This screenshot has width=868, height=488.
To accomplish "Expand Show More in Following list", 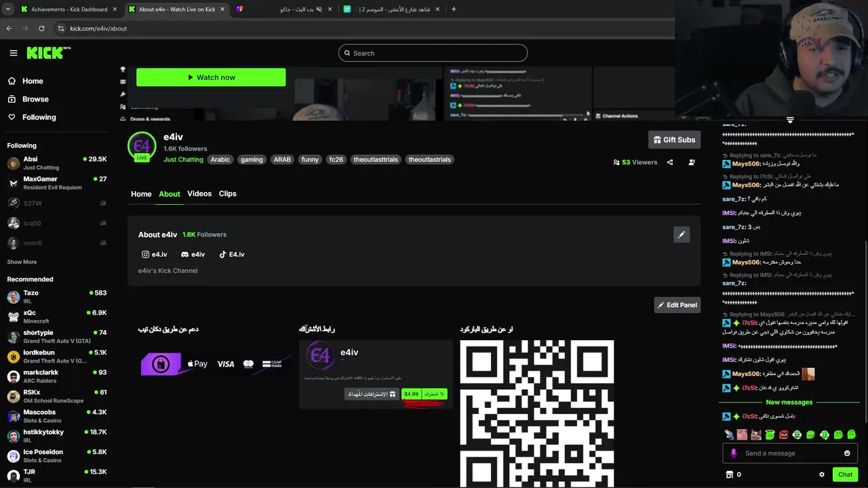I will (22, 262).
